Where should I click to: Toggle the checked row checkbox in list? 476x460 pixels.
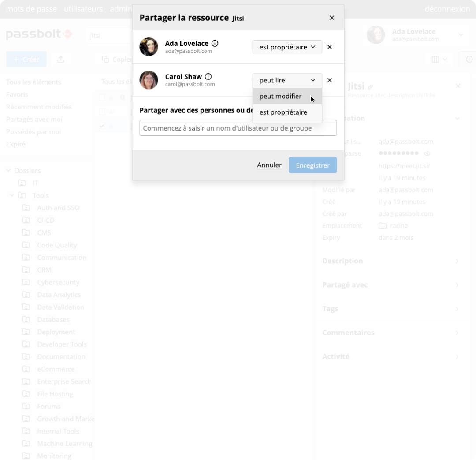pyautogui.click(x=102, y=126)
